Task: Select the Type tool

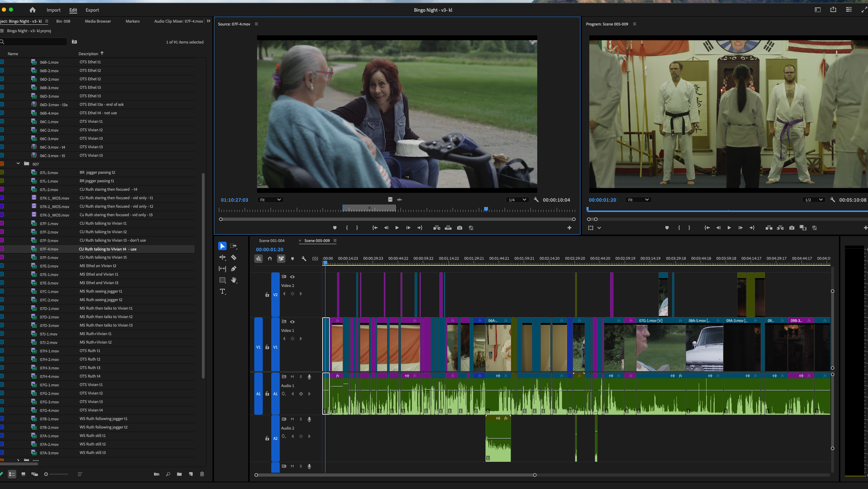Action: [x=222, y=291]
